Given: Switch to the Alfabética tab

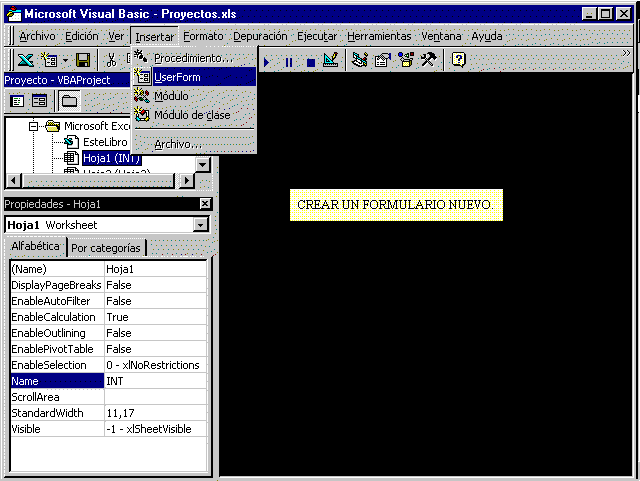Looking at the screenshot, I should pyautogui.click(x=36, y=246).
